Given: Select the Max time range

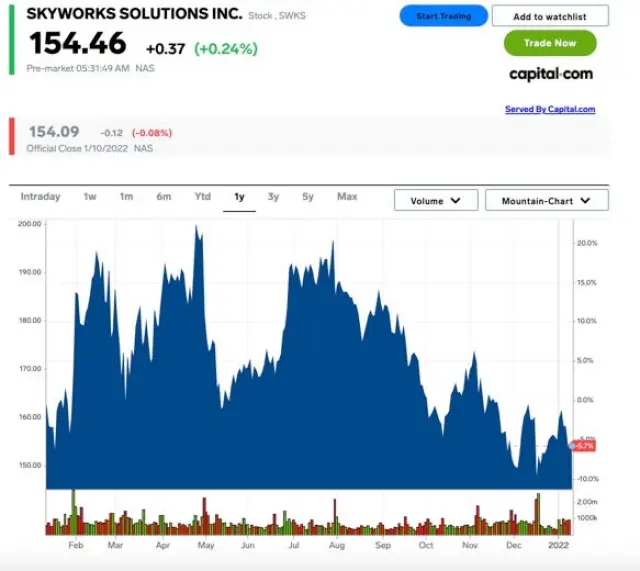Looking at the screenshot, I should (x=347, y=197).
